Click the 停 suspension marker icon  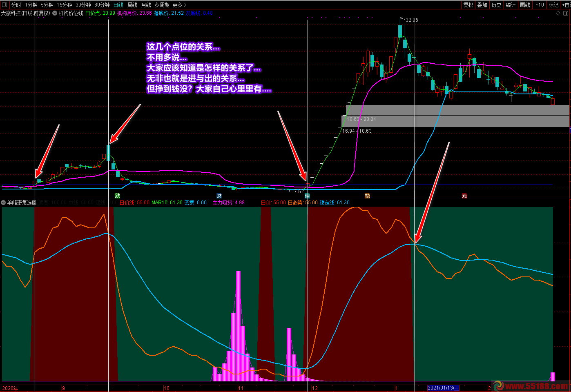pos(307,196)
